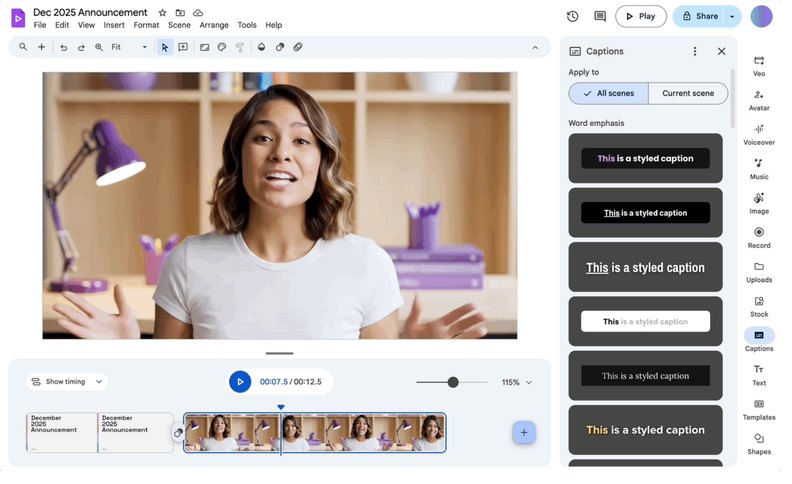The height and width of the screenshot is (484, 792).
Task: Apply captions to All scenes
Action: click(608, 93)
